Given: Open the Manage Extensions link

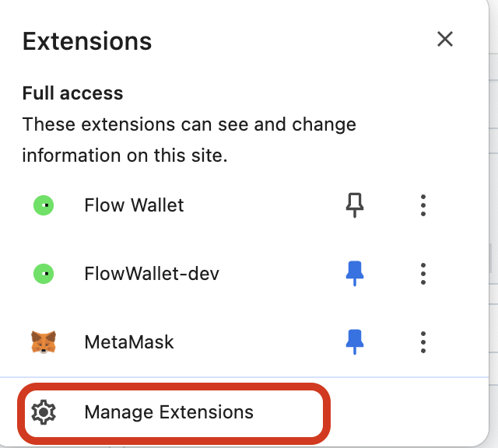Looking at the screenshot, I should coord(169,412).
